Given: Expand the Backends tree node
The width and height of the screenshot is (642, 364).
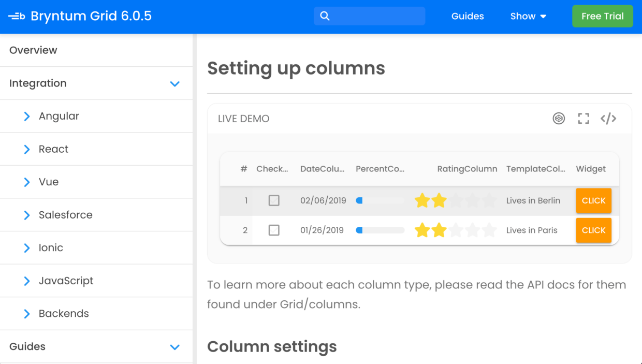Looking at the screenshot, I should click(27, 314).
